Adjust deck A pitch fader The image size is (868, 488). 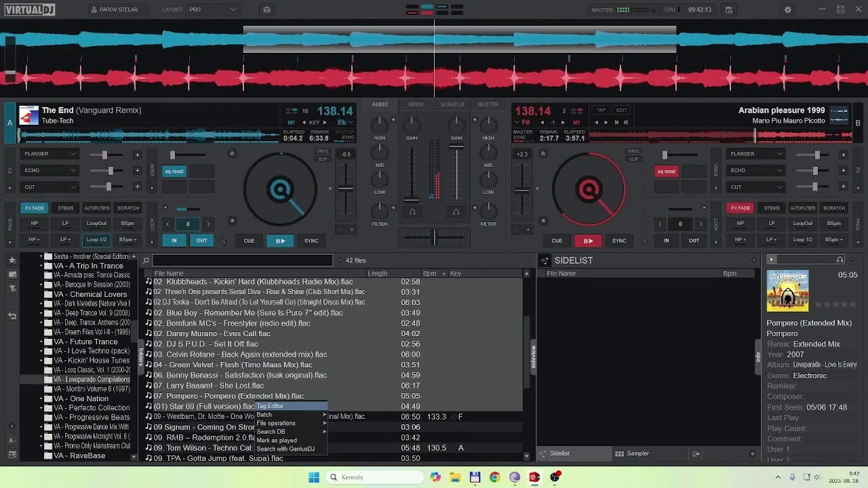tap(346, 188)
